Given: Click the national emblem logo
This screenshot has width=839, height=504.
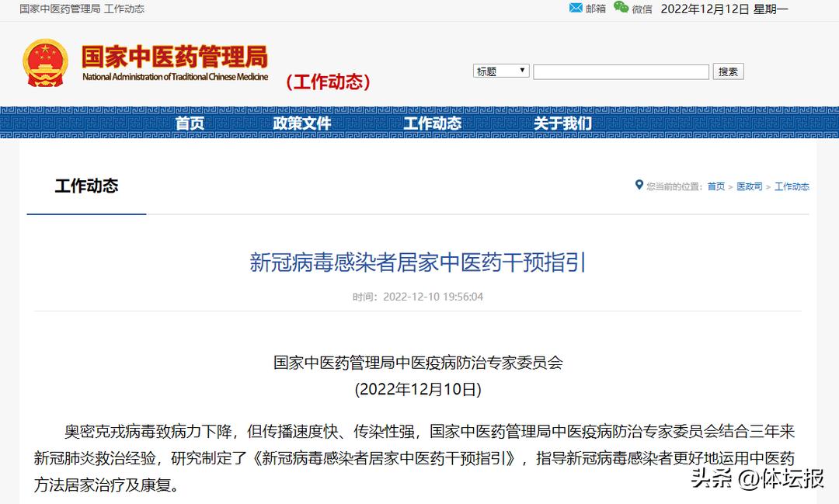Looking at the screenshot, I should coord(46,64).
